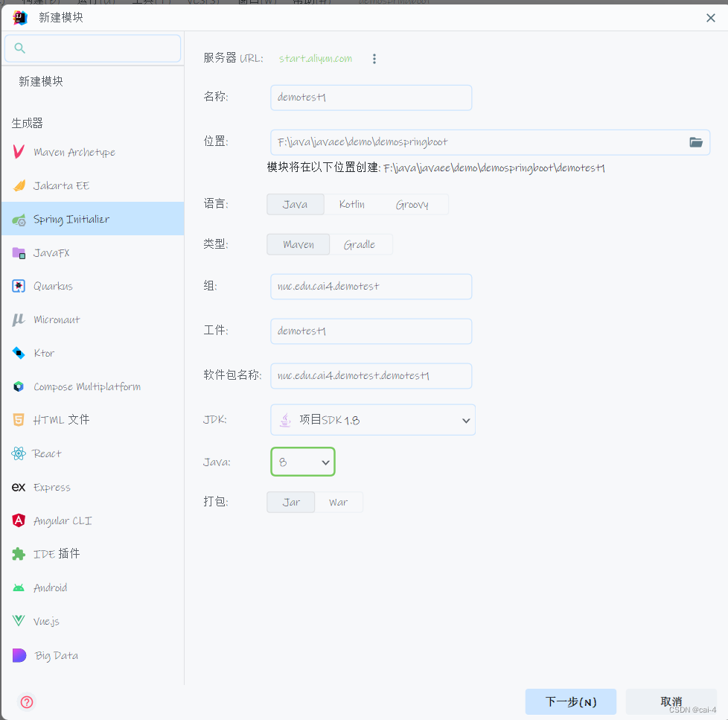The height and width of the screenshot is (720, 728).
Task: Click the 取消 cancel button
Action: (671, 701)
